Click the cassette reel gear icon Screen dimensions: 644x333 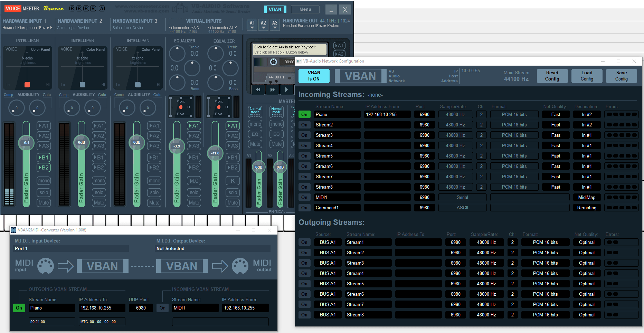273,62
